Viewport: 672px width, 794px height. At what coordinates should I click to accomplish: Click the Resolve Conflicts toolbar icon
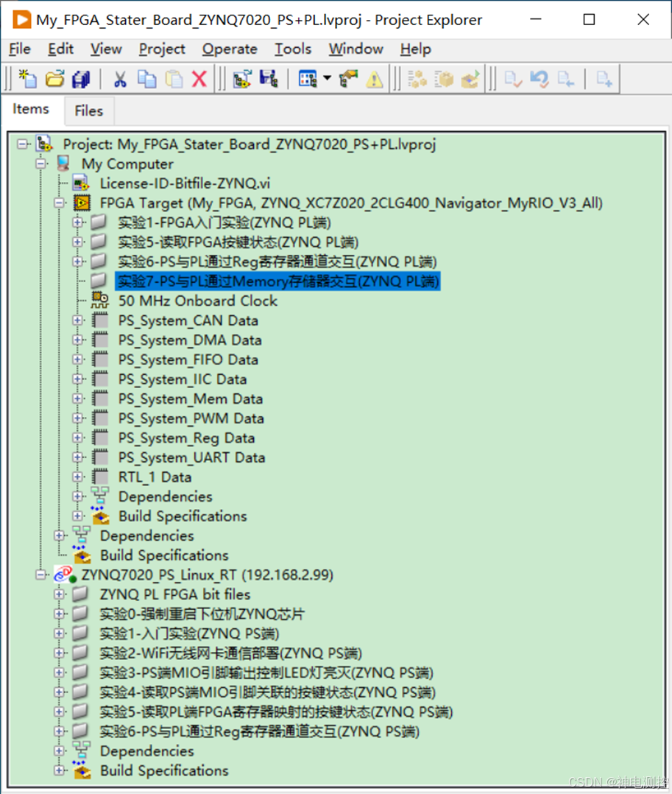pyautogui.click(x=348, y=79)
